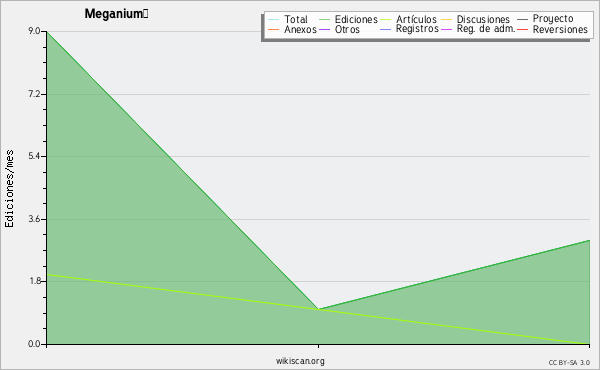This screenshot has height=370, width=600.
Task: Click the 7.2 y-axis value
Action: tap(34, 94)
